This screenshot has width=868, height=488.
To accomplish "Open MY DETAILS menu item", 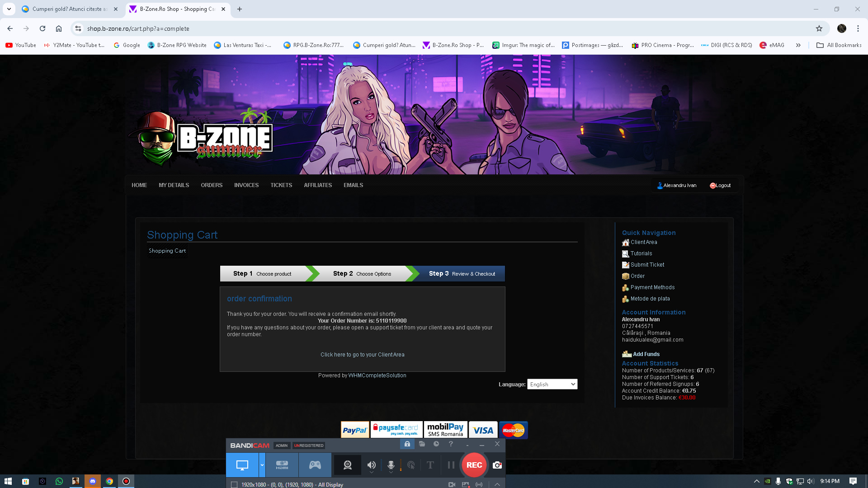I will pos(174,185).
